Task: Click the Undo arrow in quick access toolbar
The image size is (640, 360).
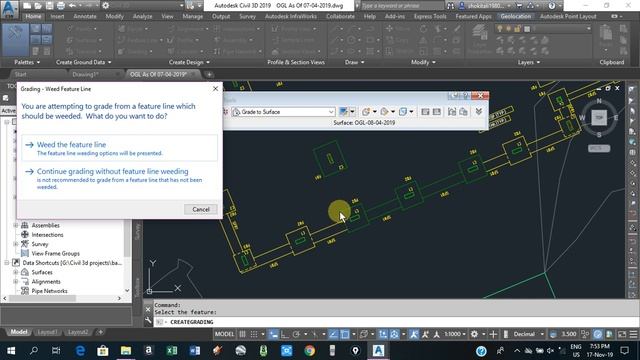Action: click(72, 6)
